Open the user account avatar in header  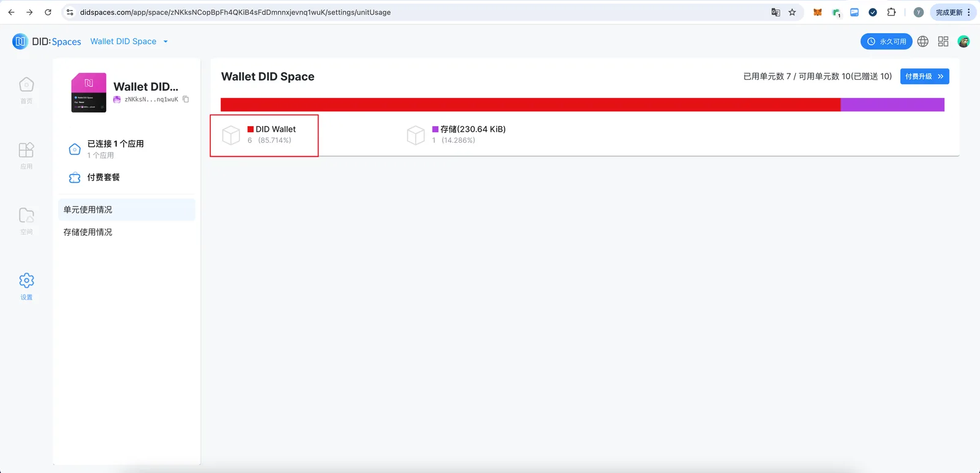click(x=963, y=42)
